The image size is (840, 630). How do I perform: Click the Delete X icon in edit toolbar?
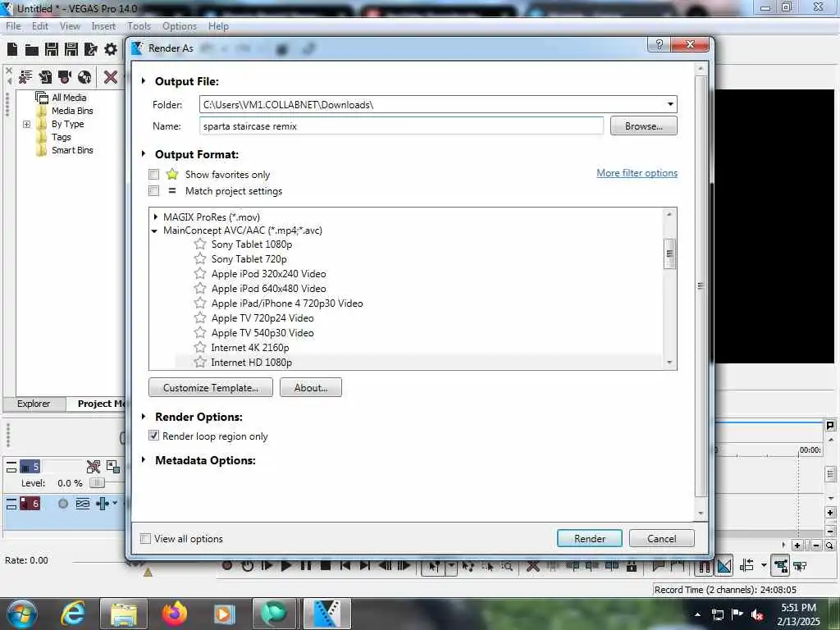pos(532,566)
